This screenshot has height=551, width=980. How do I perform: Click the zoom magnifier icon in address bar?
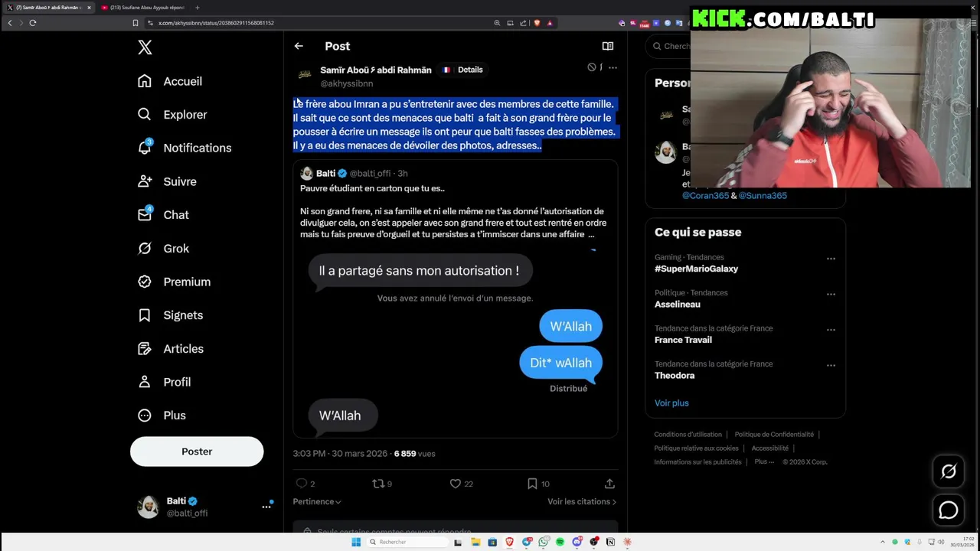[497, 23]
